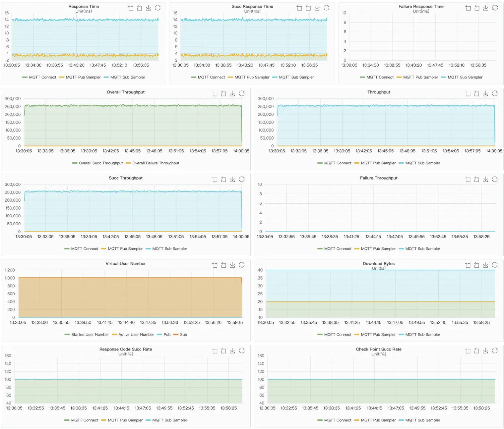Viewport: 504px width, 429px height.
Task: Download Response Time chart as image
Action: (149, 8)
